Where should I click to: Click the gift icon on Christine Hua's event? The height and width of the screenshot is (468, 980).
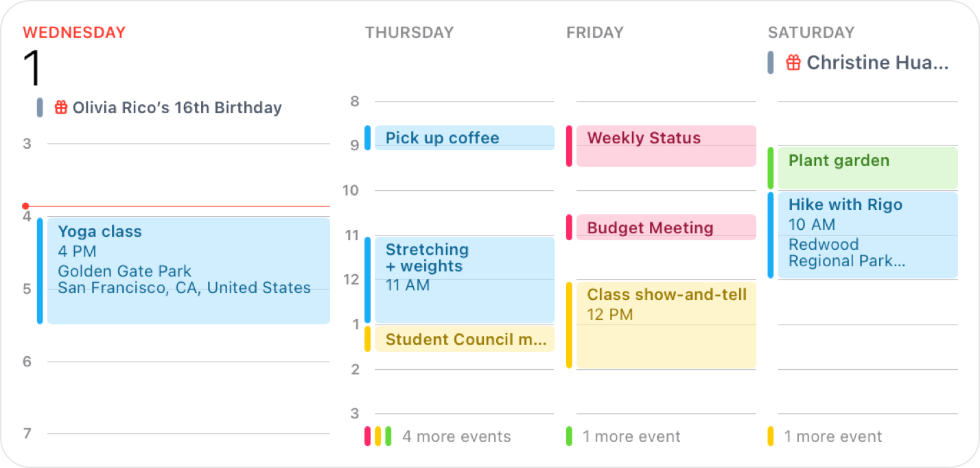pos(793,62)
